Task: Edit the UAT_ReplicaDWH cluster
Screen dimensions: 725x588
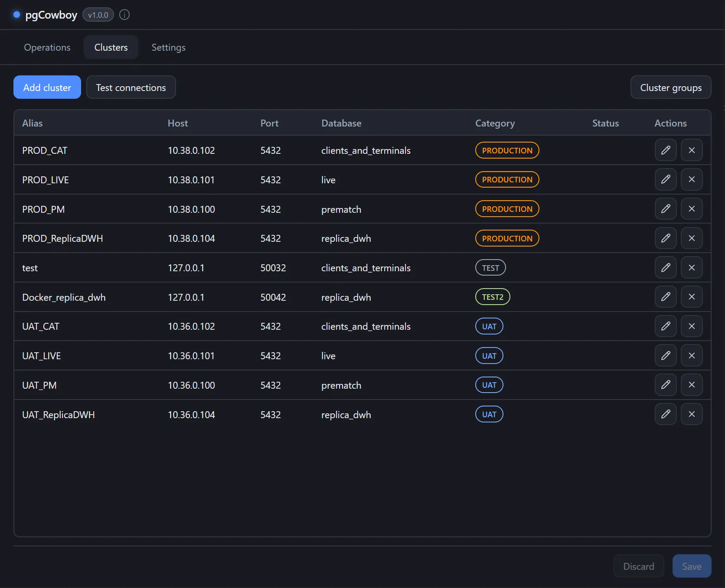Action: [666, 414]
